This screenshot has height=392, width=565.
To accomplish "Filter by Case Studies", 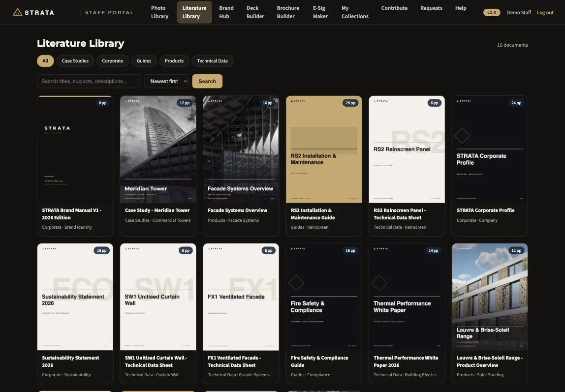I will (75, 61).
